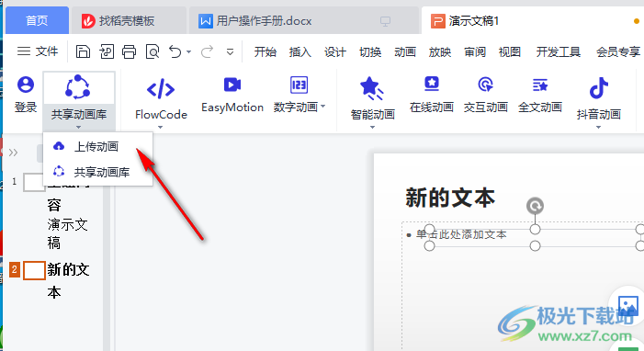Switch to the 切换 ribbon tab

[370, 51]
